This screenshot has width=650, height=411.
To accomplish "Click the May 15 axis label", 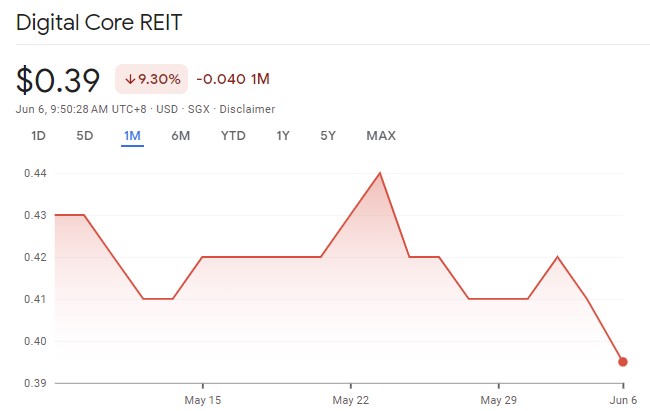I will (x=202, y=398).
